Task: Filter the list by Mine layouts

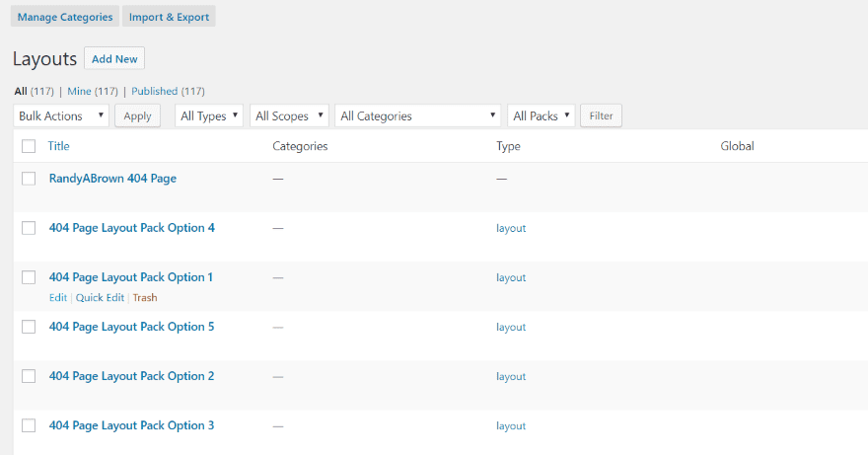Action: [x=79, y=91]
